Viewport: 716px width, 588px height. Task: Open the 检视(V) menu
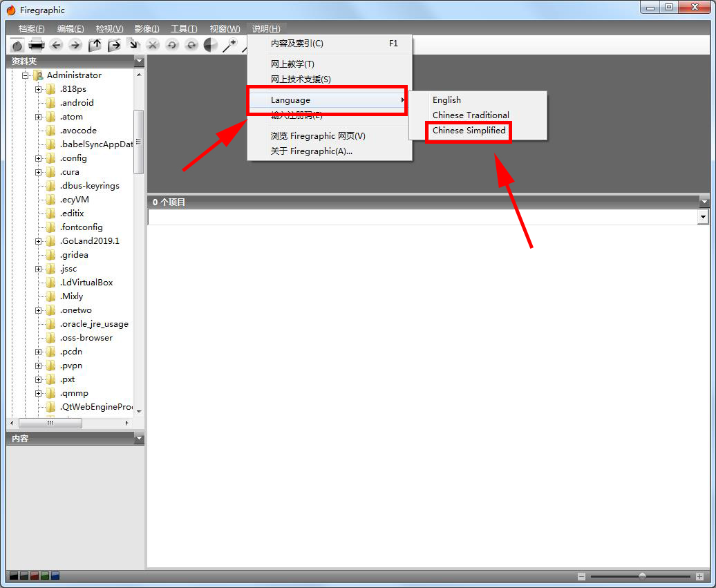[x=110, y=29]
